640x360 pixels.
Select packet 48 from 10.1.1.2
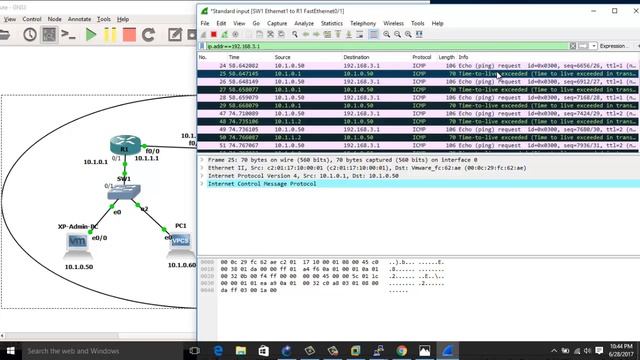point(418,121)
